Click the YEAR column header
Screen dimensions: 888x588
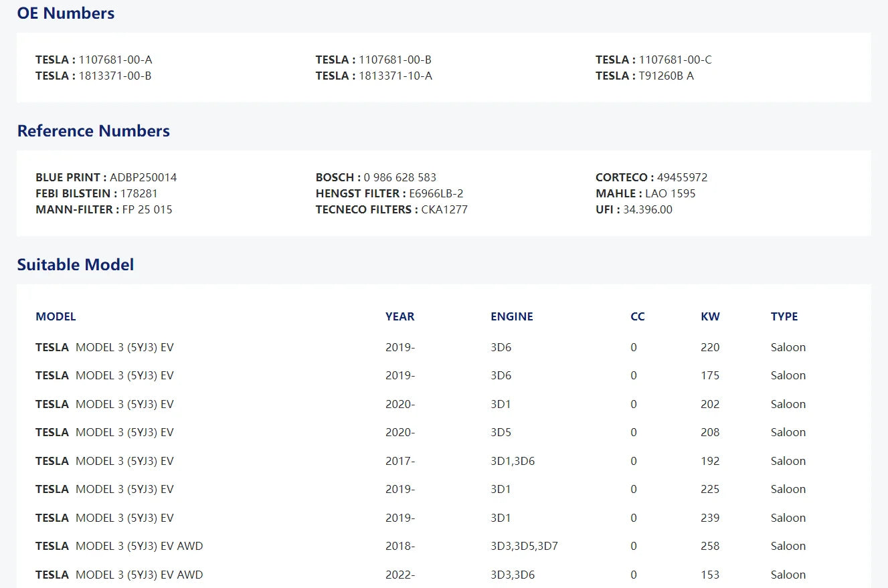(x=400, y=316)
